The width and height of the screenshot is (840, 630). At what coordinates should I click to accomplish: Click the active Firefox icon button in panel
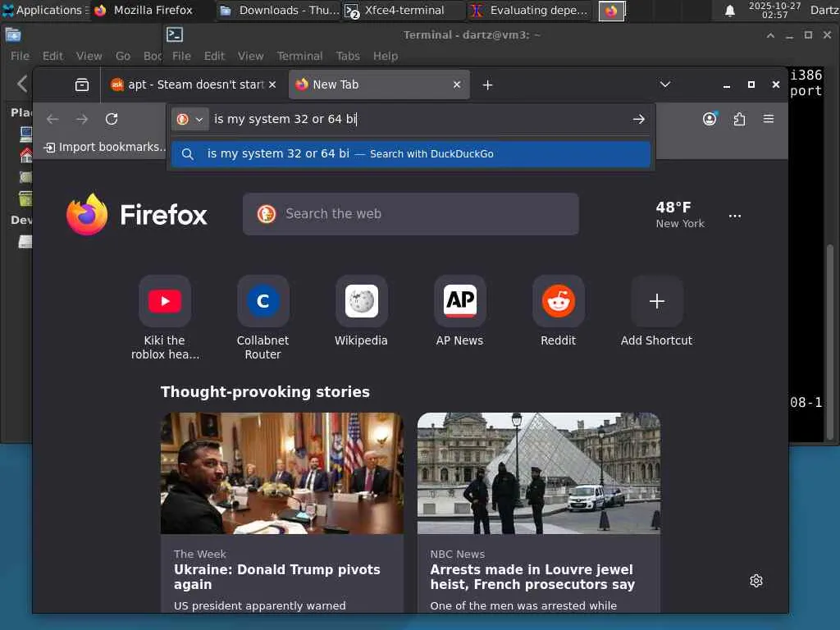tap(611, 11)
